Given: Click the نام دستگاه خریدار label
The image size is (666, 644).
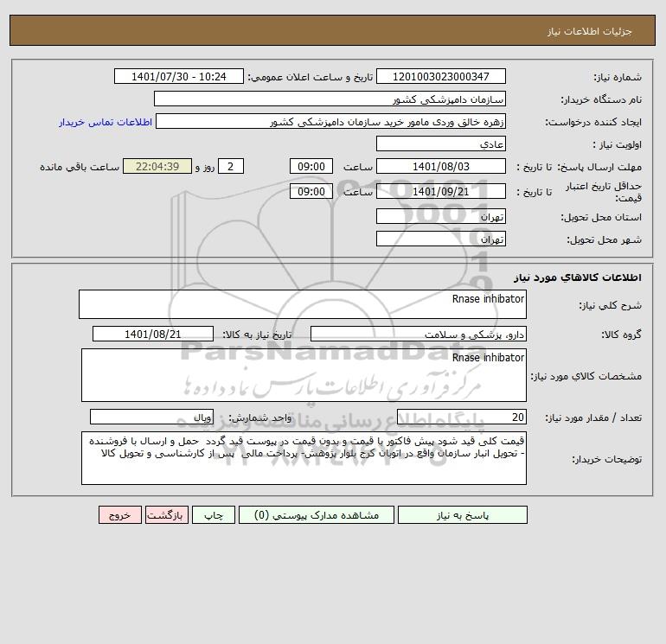Looking at the screenshot, I should pyautogui.click(x=601, y=99).
